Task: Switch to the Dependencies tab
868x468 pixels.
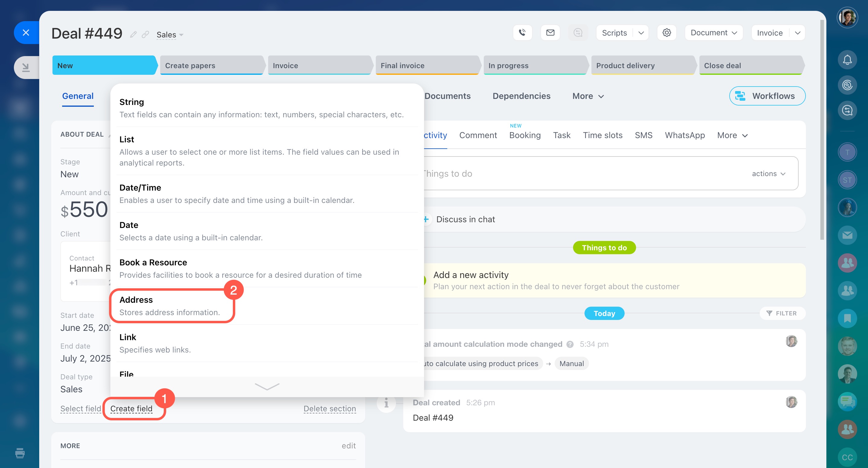Action: click(521, 96)
